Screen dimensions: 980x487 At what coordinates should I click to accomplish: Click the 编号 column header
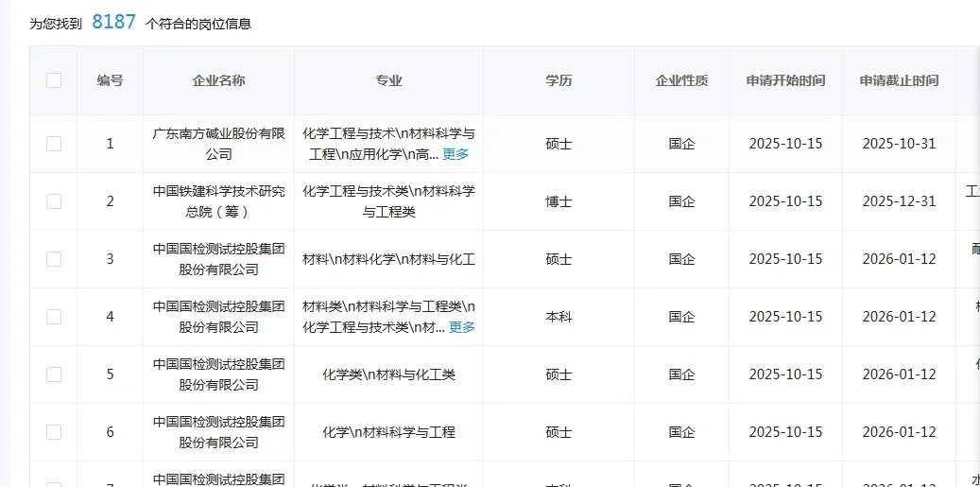(x=110, y=80)
